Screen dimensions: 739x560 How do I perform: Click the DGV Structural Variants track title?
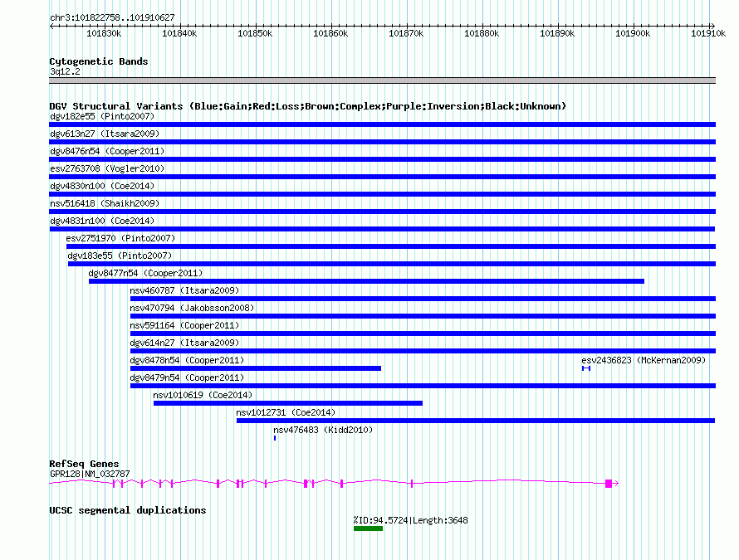(308, 106)
